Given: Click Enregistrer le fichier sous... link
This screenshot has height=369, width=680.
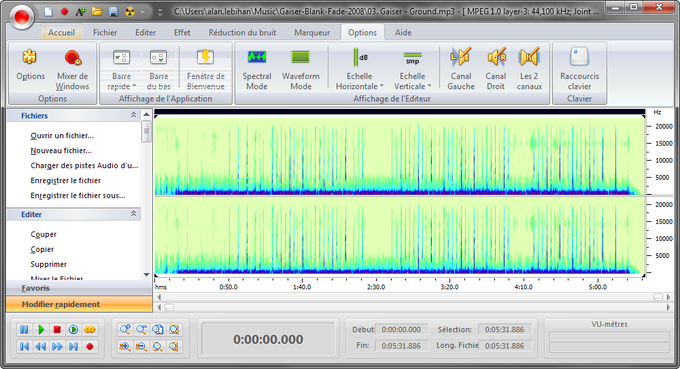Looking at the screenshot, I should [x=78, y=196].
